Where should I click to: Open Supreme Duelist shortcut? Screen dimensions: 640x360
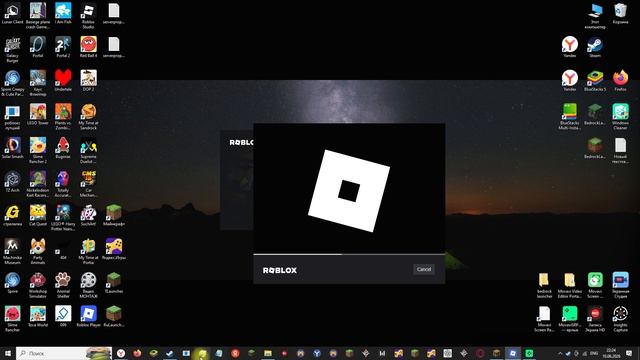[x=88, y=151]
